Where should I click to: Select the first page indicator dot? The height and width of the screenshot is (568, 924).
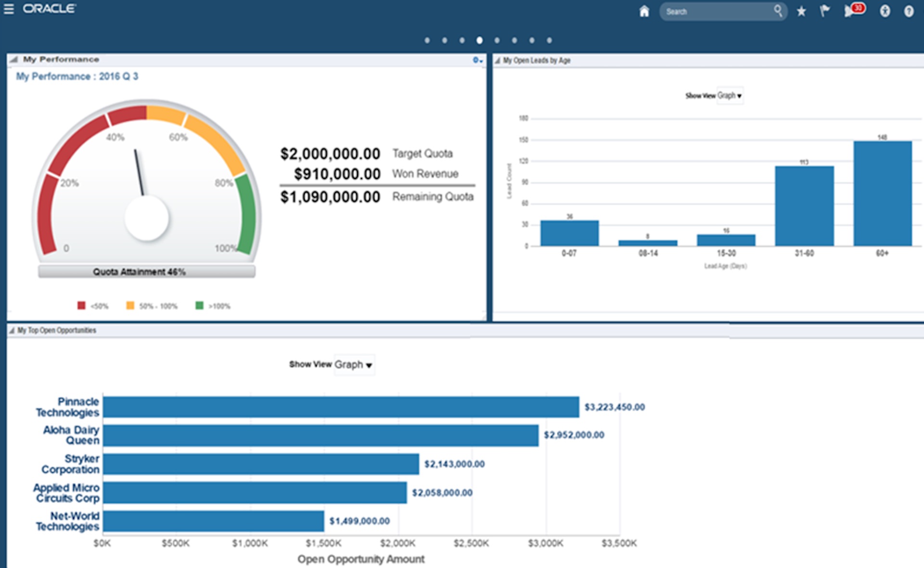pos(427,40)
